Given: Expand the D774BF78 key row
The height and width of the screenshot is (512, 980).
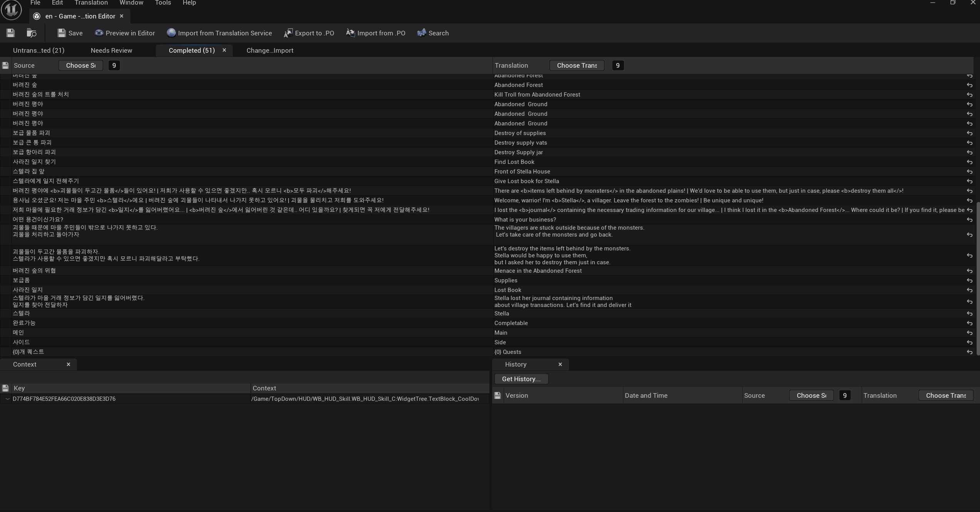Looking at the screenshot, I should (7, 399).
